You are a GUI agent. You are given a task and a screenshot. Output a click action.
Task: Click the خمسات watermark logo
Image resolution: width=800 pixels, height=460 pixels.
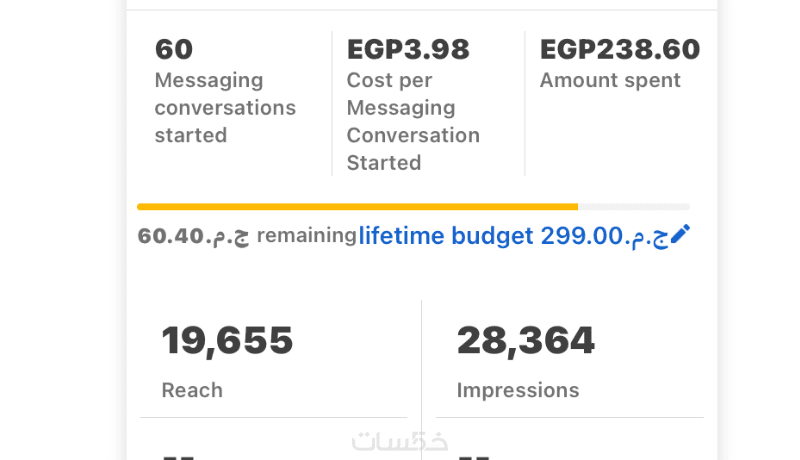click(399, 441)
